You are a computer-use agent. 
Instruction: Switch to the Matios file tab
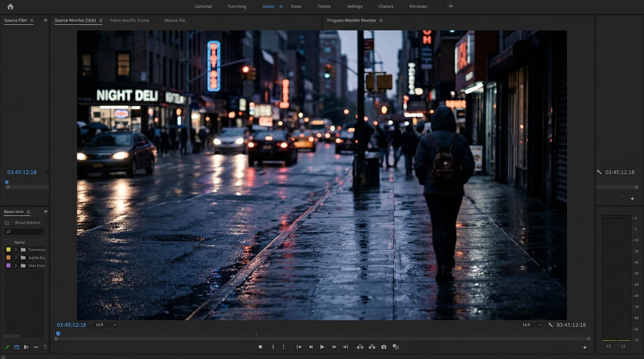coord(175,21)
